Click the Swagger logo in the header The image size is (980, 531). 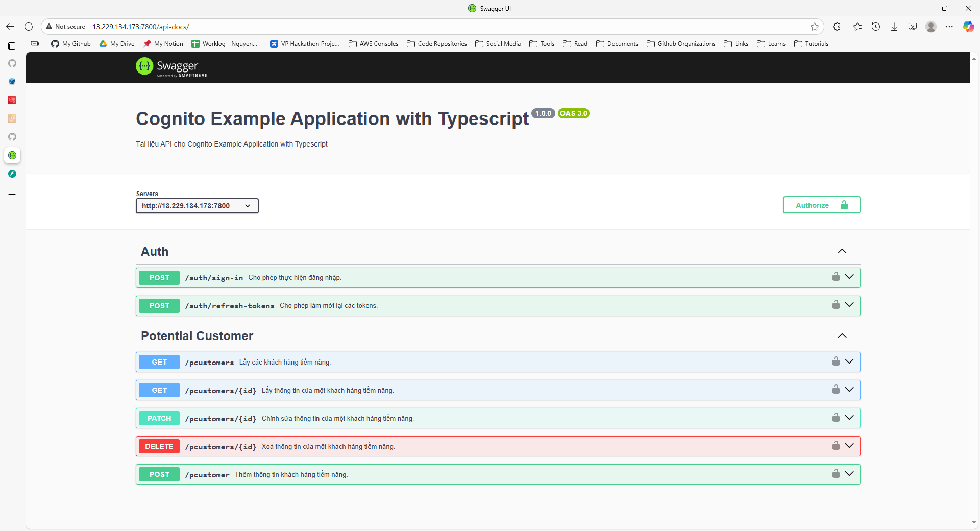click(x=171, y=67)
